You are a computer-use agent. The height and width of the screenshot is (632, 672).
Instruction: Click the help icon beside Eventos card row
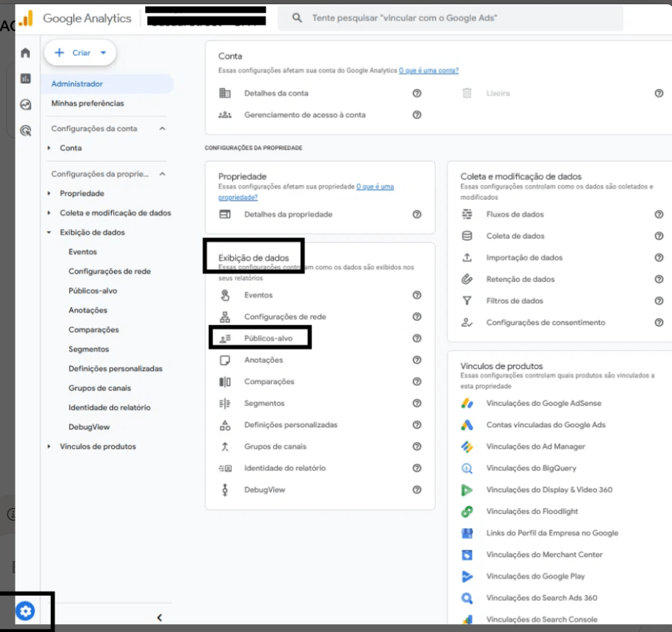point(416,295)
